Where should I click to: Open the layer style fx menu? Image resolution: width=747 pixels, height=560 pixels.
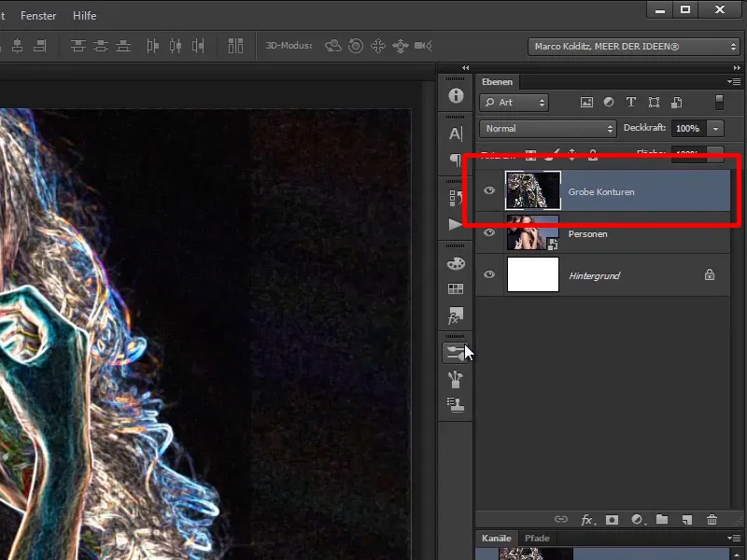(587, 520)
